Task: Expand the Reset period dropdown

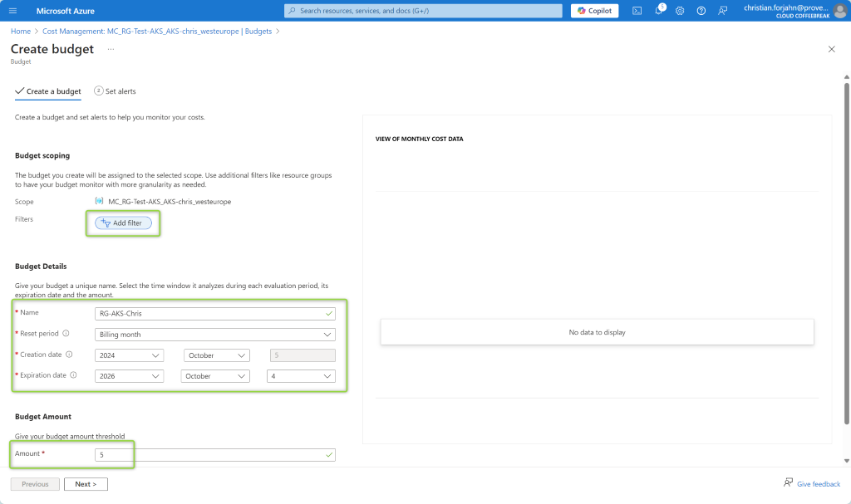Action: point(215,335)
